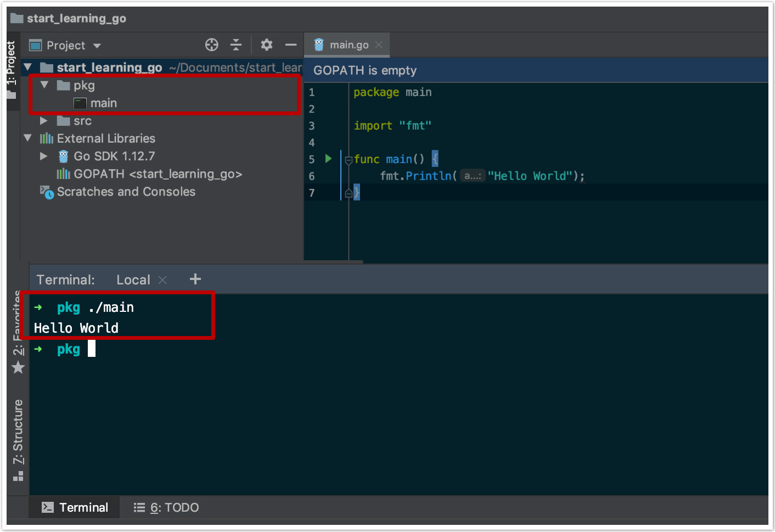The width and height of the screenshot is (775, 532).
Task: Click the Println function call
Action: click(428, 176)
